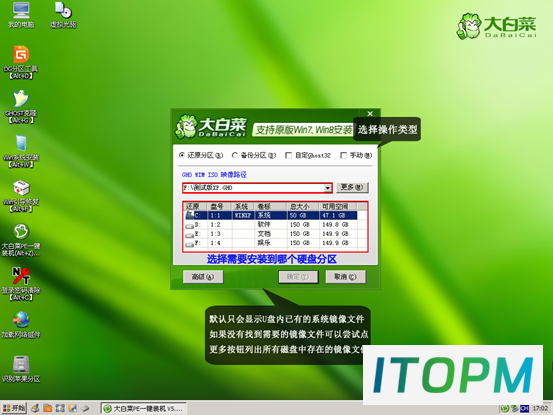This screenshot has height=415, width=553.
Task: Click the 总大小 column header
Action: pyautogui.click(x=303, y=206)
